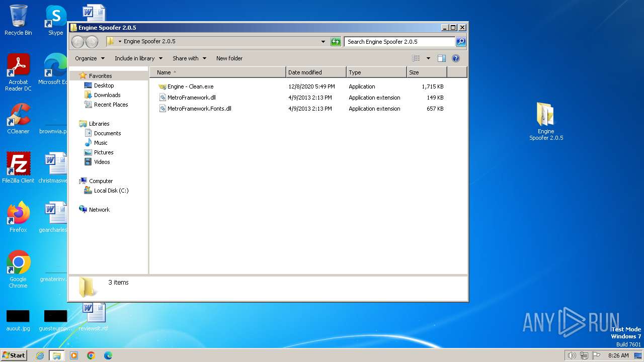
Task: Change your view icon in toolbar
Action: pyautogui.click(x=416, y=58)
